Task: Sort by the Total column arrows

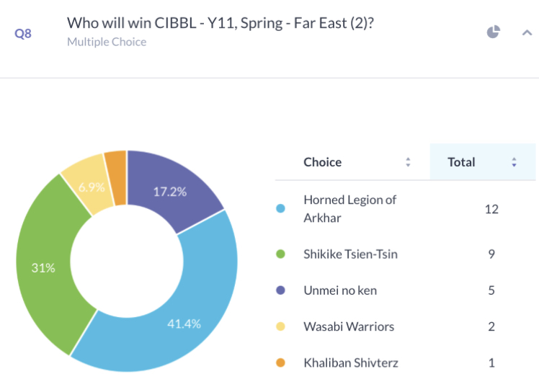Action: 514,162
